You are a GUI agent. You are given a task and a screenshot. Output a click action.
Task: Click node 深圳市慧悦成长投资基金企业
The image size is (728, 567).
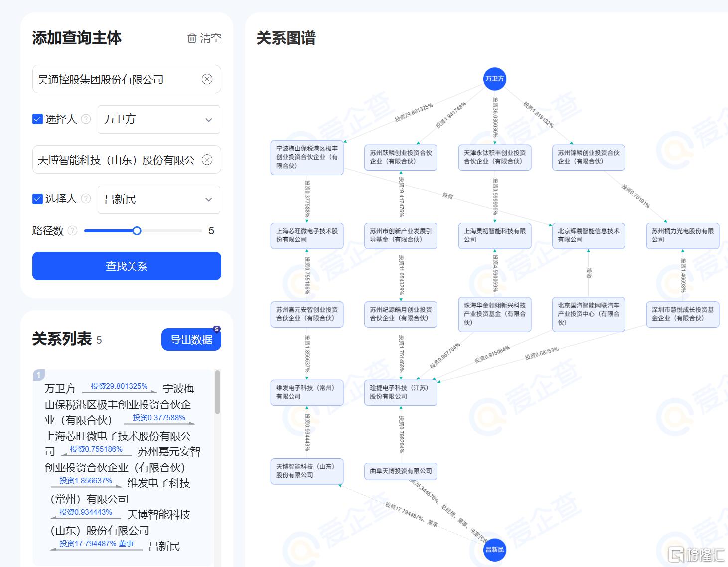coord(683,314)
